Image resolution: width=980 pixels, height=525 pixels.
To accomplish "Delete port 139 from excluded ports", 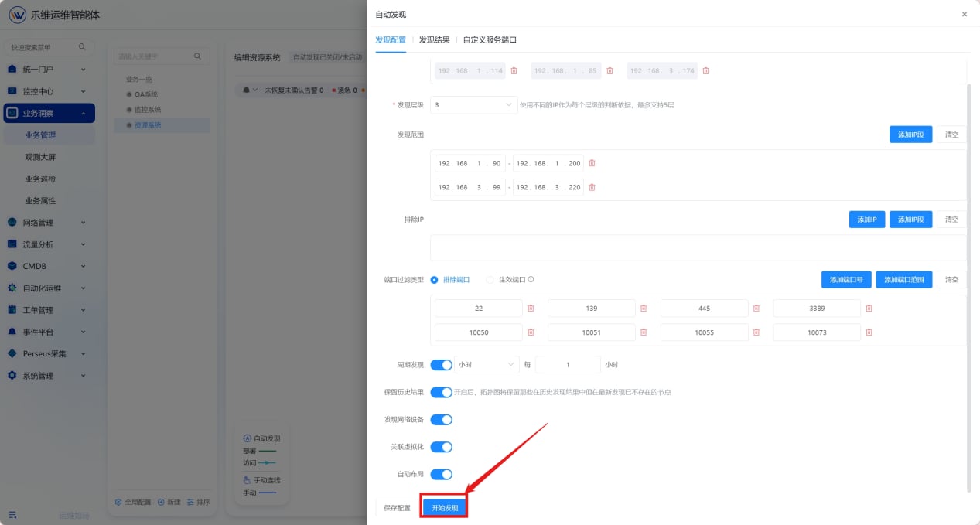I will [644, 309].
